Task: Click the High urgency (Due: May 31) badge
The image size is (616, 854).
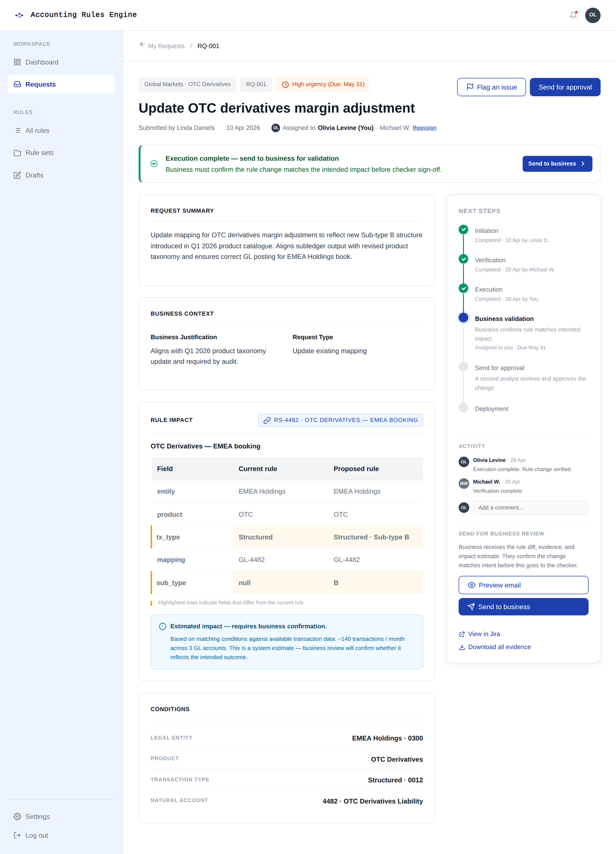Action: 323,84
